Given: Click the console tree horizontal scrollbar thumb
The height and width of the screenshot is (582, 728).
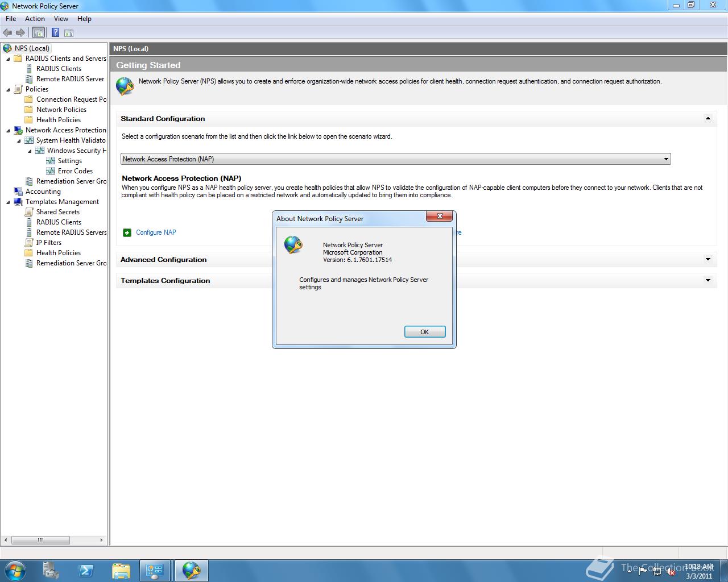Looking at the screenshot, I should [40, 540].
